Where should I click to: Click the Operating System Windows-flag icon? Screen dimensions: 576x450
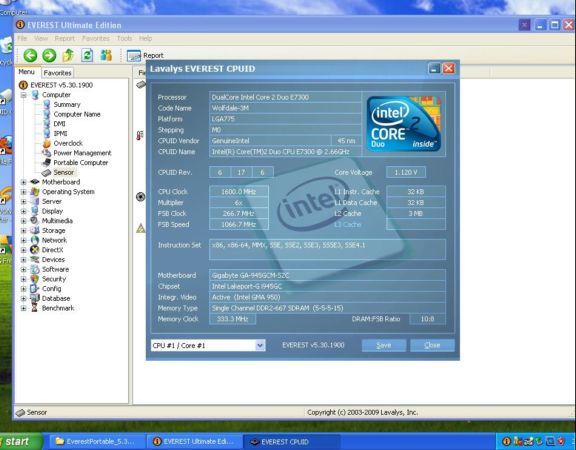tap(35, 192)
